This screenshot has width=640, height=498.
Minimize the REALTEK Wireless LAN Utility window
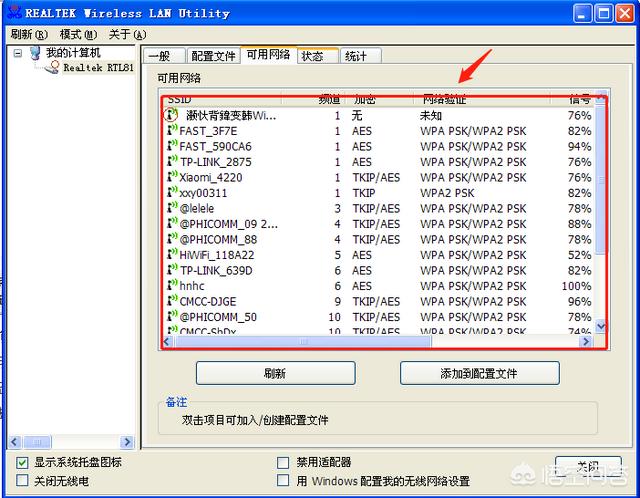582,13
